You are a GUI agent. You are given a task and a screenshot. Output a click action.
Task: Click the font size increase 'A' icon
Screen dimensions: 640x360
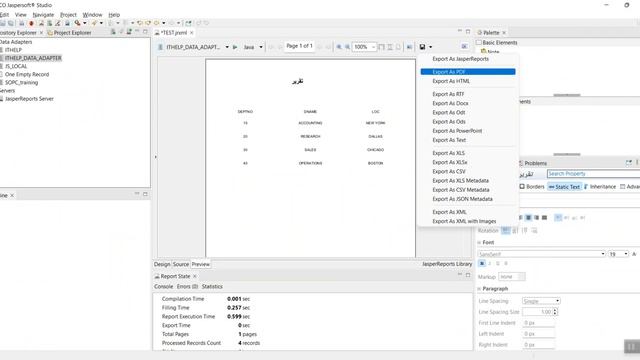coord(634,254)
